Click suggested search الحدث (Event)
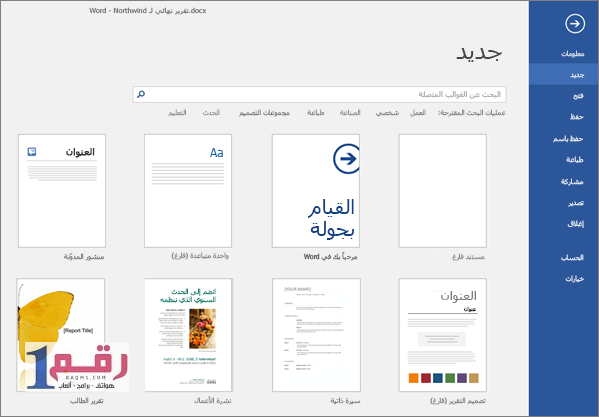Image resolution: width=599 pixels, height=417 pixels. click(x=211, y=113)
